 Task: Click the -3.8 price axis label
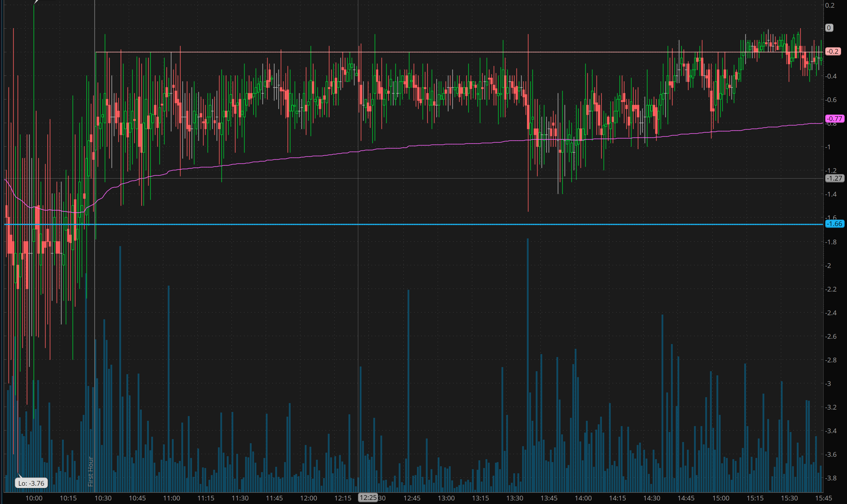click(831, 478)
